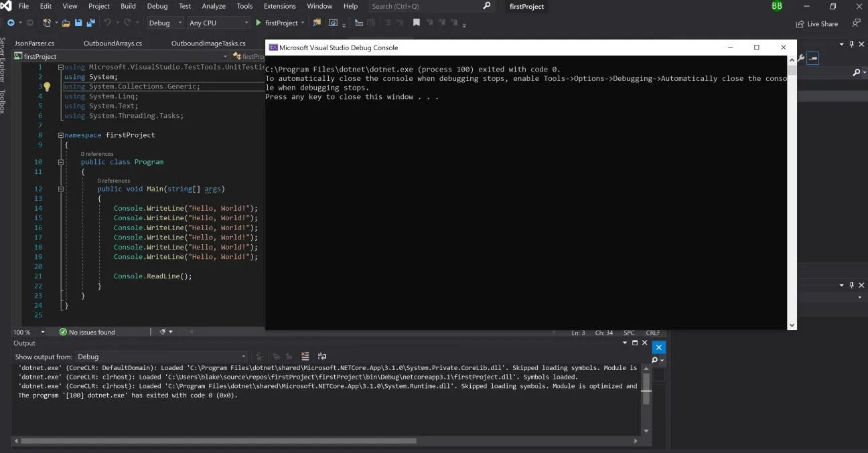Click the Clear All icon in Output

point(305,357)
